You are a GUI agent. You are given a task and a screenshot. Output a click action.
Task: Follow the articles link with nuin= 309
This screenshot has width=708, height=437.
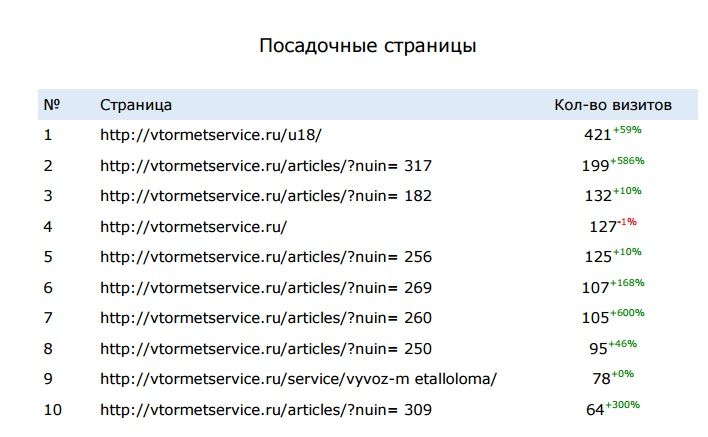pyautogui.click(x=266, y=410)
